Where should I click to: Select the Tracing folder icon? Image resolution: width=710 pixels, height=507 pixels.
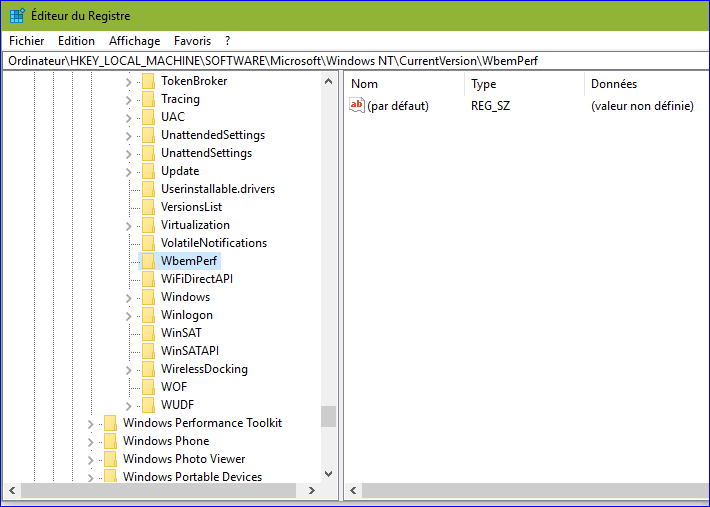(148, 99)
